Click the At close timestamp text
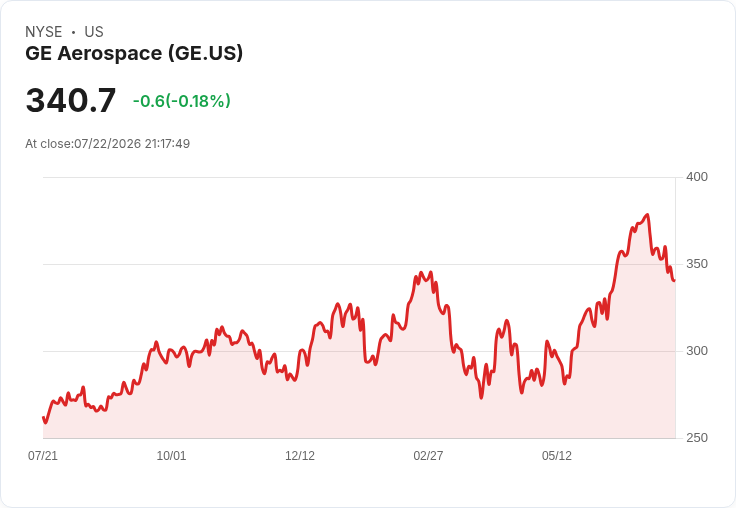 (x=107, y=144)
